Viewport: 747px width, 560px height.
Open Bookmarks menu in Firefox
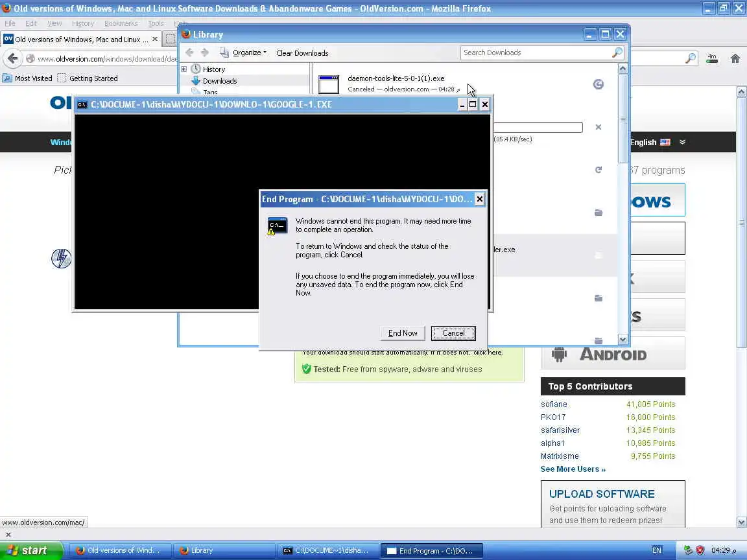[121, 23]
